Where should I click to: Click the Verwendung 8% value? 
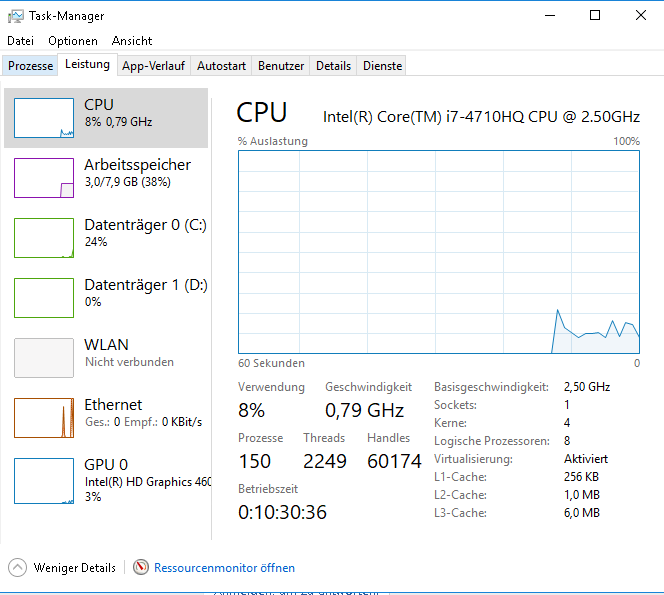252,410
